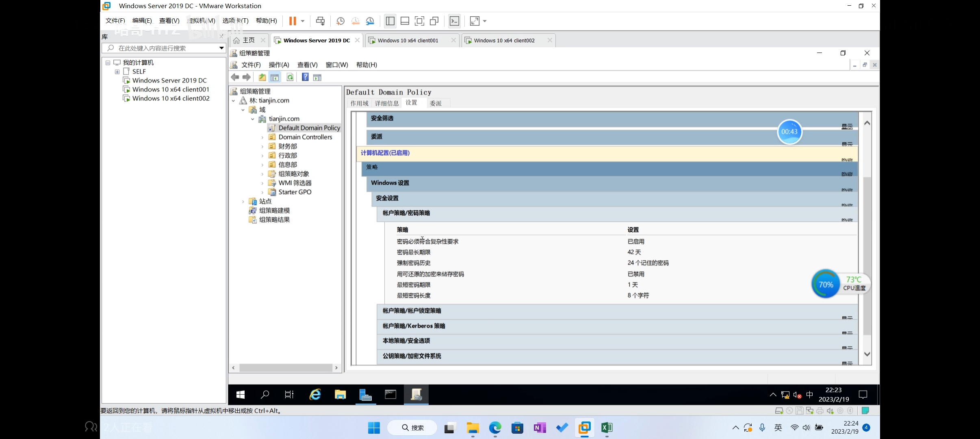The image size is (980, 439).
Task: Take a snapshot of this virtual machine
Action: coord(340,21)
